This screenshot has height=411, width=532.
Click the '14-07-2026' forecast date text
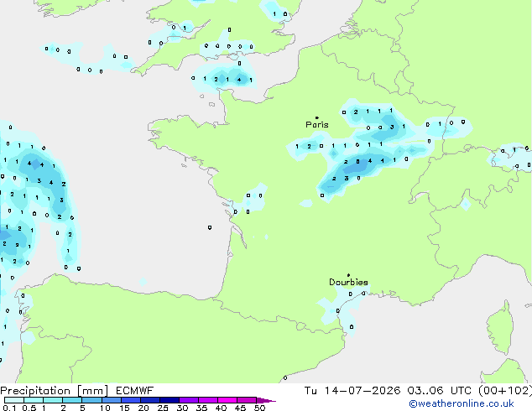click(362, 391)
